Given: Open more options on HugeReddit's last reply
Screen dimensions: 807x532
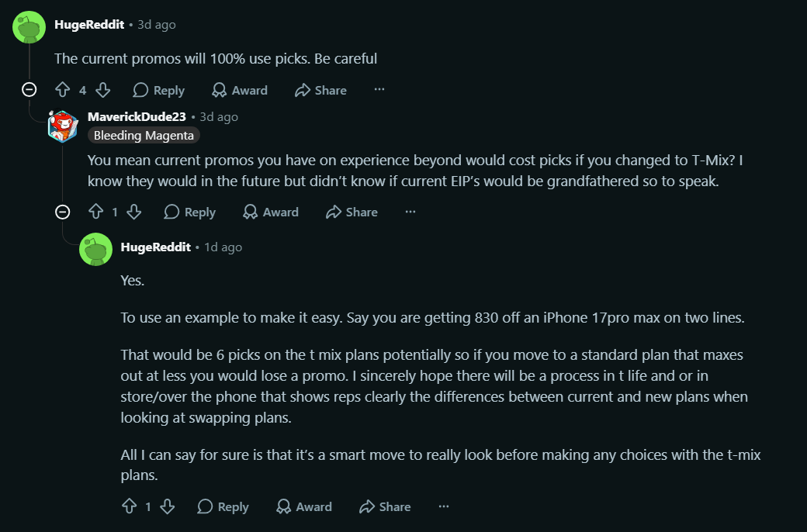Looking at the screenshot, I should click(444, 506).
